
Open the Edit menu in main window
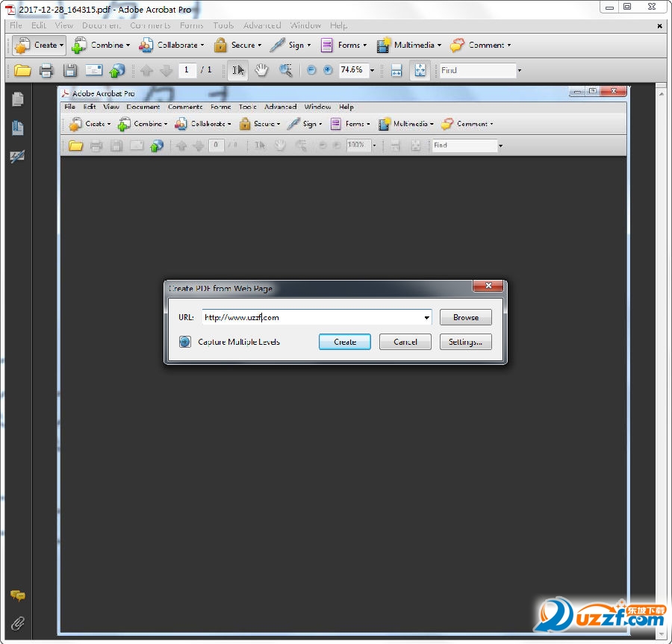point(39,25)
